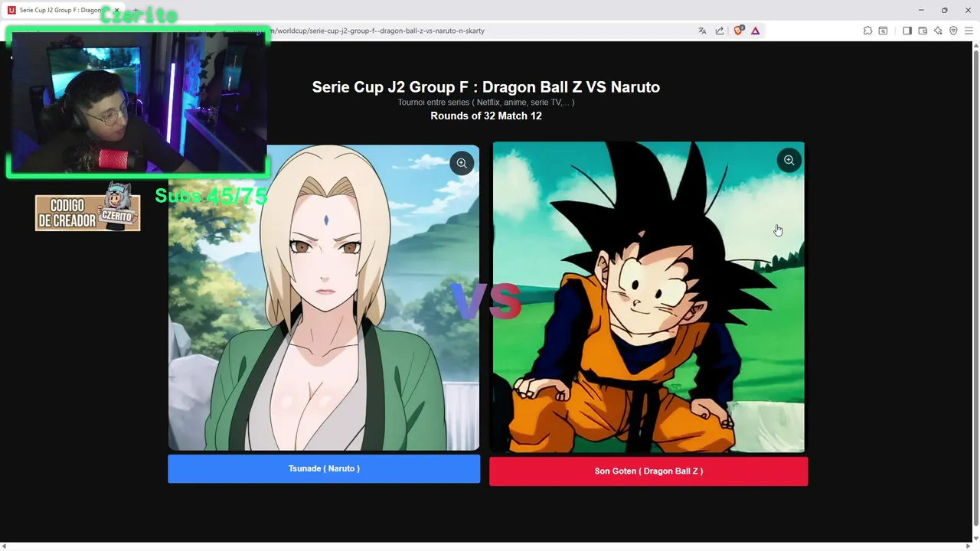
Task: Zoom the Son Goten image with the magnifier icon
Action: tap(789, 160)
